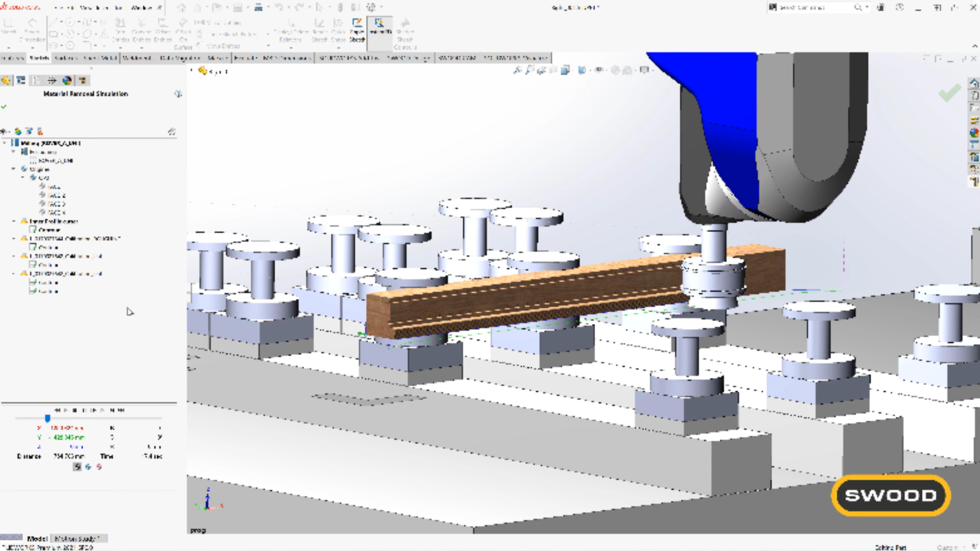Click the gray highlighted icon below Distance readout
Screen dimensions: 980x551
[x=77, y=467]
